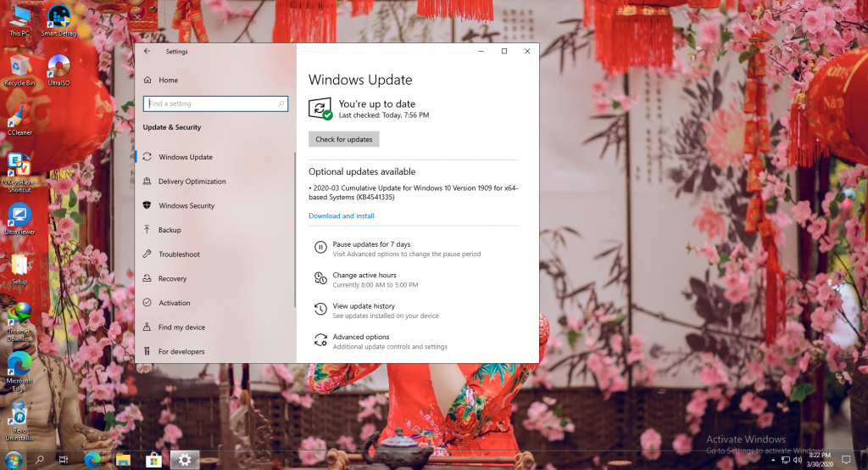Click the network icon in the system tray

click(x=786, y=460)
